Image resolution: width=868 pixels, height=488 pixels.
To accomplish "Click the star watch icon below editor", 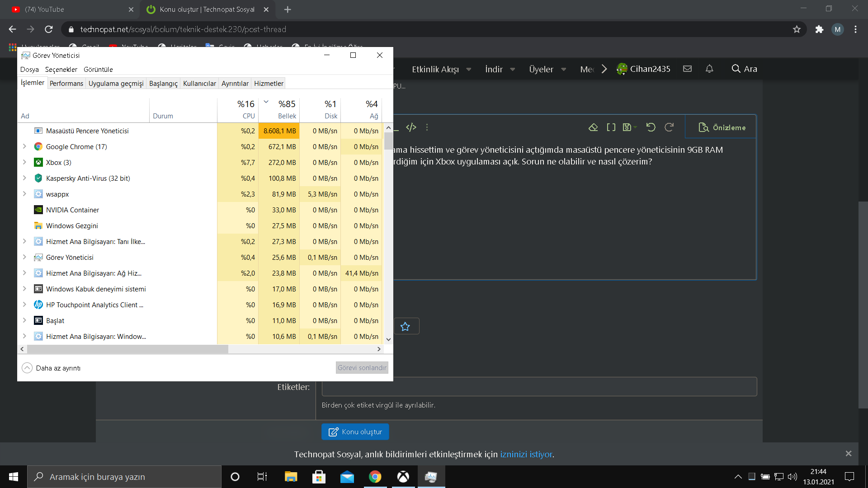I will coord(406,326).
